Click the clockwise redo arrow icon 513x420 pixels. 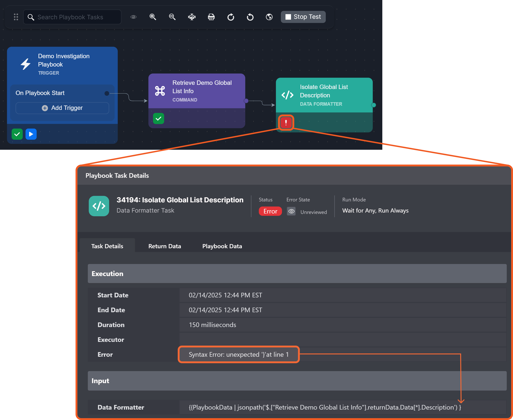pyautogui.click(x=231, y=17)
